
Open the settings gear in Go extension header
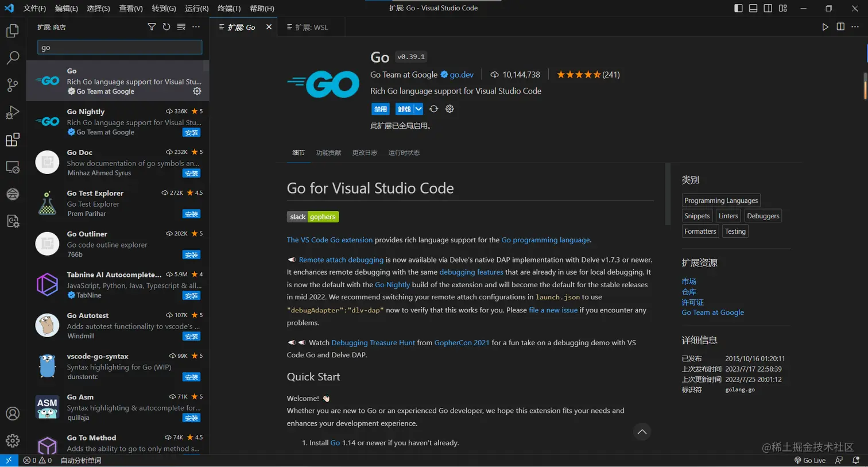pos(449,109)
